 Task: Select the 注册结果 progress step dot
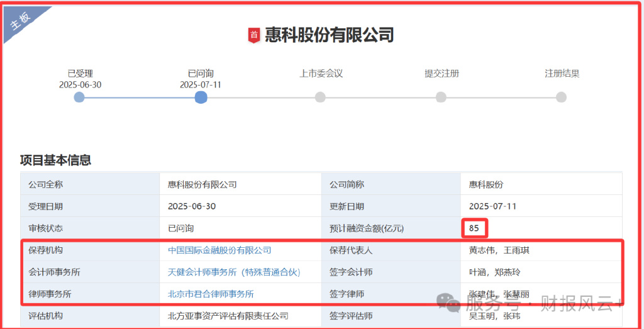pos(561,98)
